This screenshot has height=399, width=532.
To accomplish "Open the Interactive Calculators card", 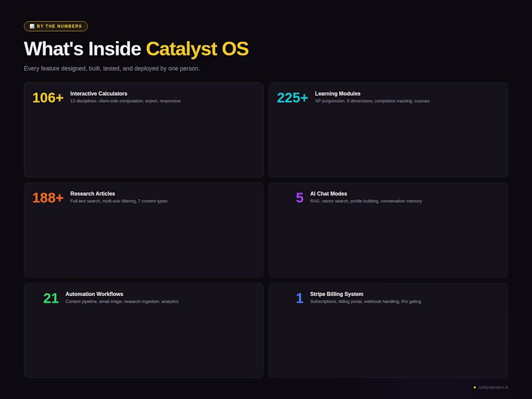I will click(x=144, y=130).
